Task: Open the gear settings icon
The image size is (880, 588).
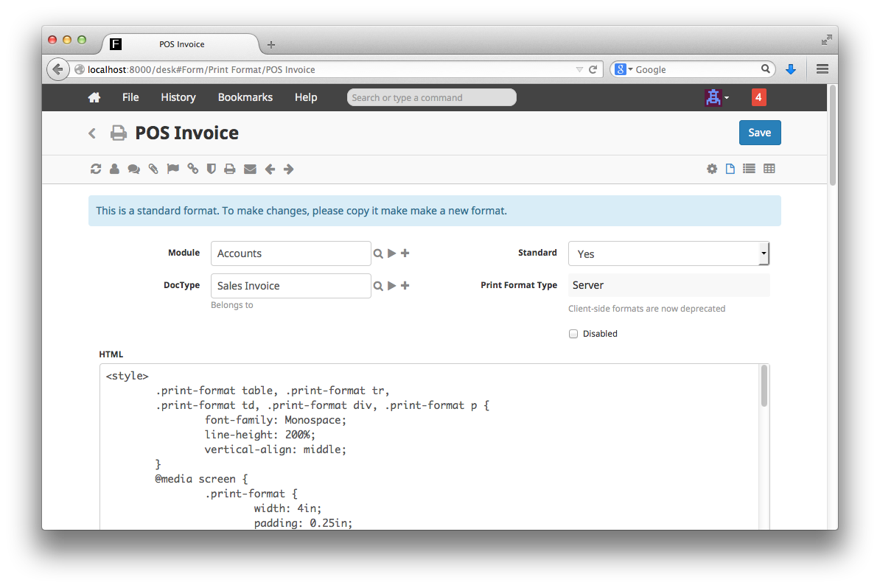Action: 712,169
